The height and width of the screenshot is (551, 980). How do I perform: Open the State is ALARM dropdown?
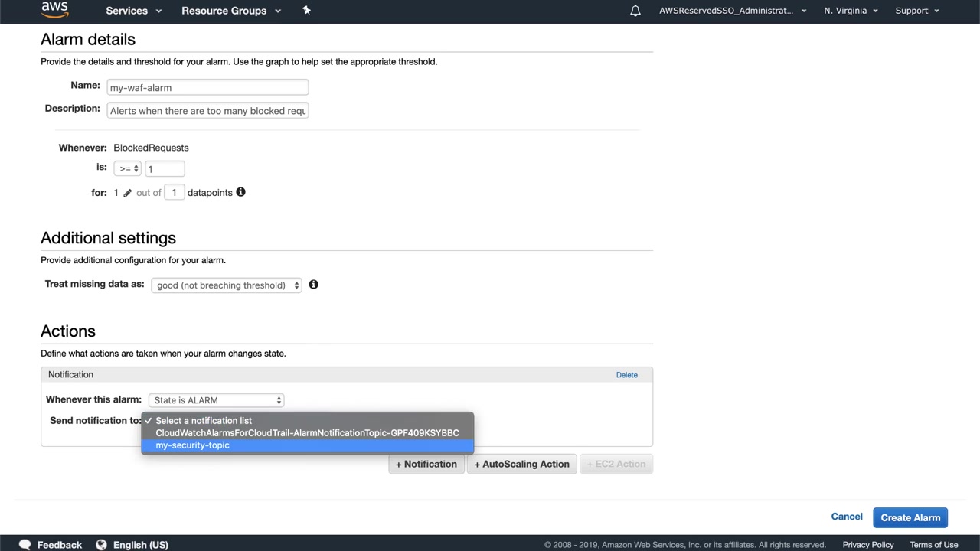coord(217,400)
